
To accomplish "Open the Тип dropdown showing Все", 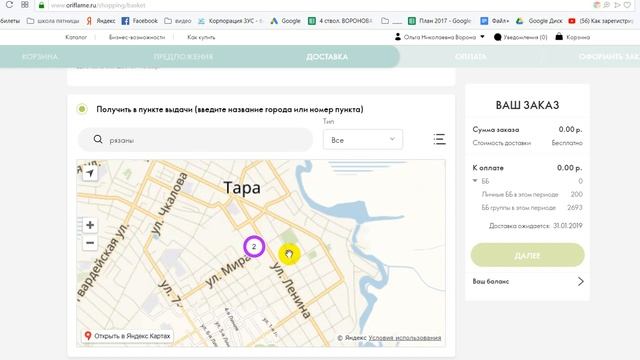I will [x=362, y=140].
